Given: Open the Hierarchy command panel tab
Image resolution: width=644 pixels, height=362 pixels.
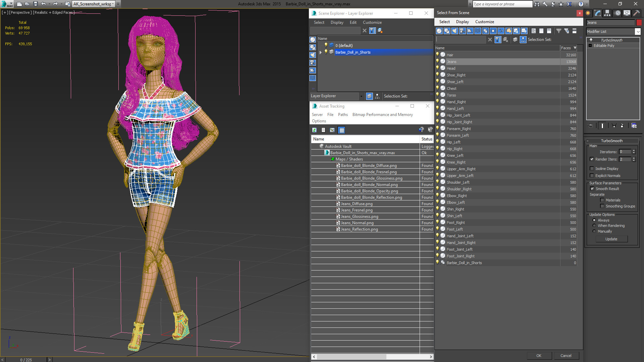Looking at the screenshot, I should point(607,13).
